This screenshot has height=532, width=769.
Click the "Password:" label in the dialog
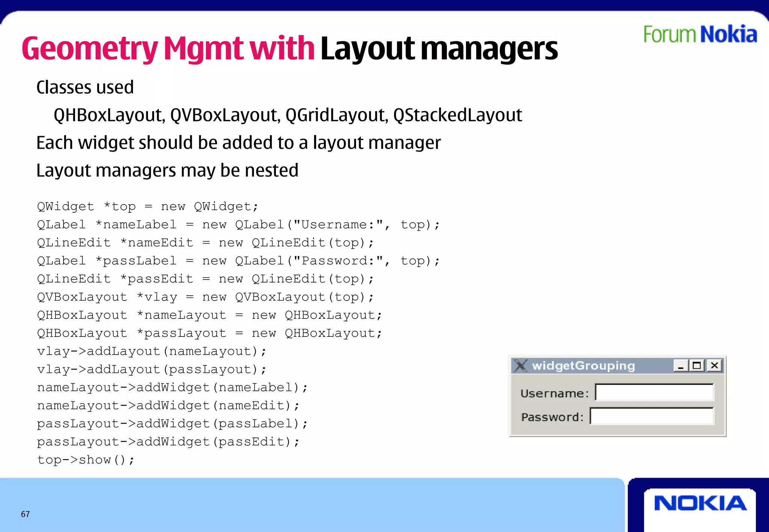(552, 417)
